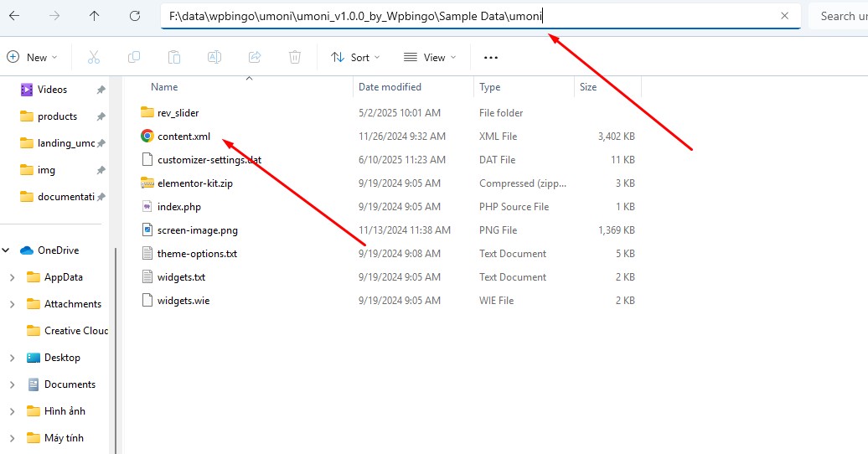Select the pinned products folder
The height and width of the screenshot is (454, 868).
[x=57, y=116]
